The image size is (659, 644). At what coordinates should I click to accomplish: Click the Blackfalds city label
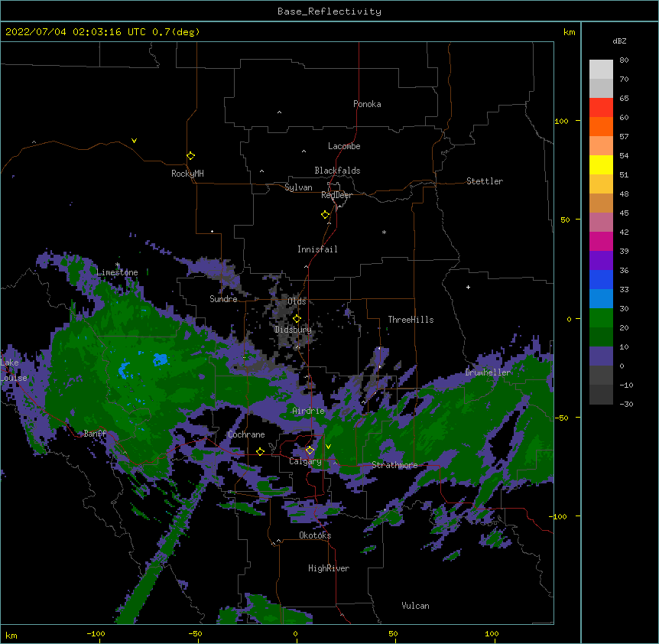pos(337,171)
